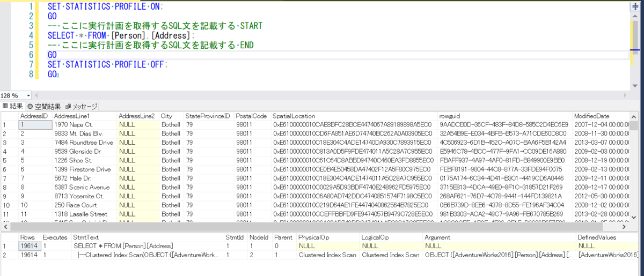
Task: Select cell '1226 Shoe St.'
Action: click(84, 160)
